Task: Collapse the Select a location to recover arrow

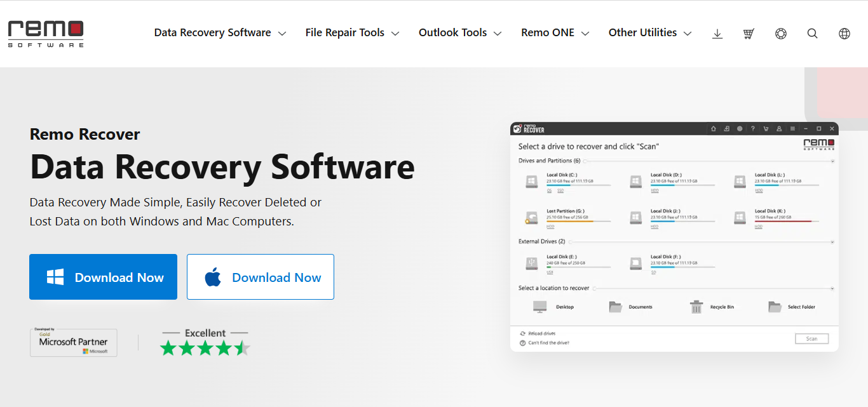Action: click(832, 289)
